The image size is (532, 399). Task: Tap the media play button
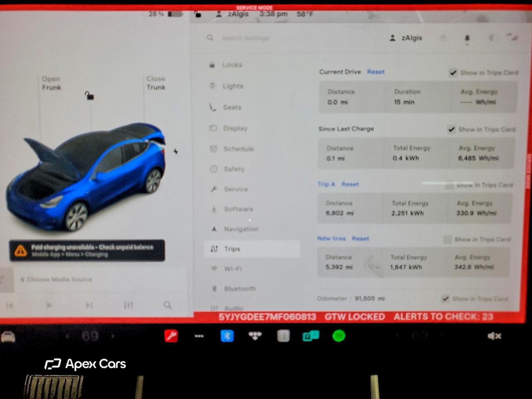49,305
